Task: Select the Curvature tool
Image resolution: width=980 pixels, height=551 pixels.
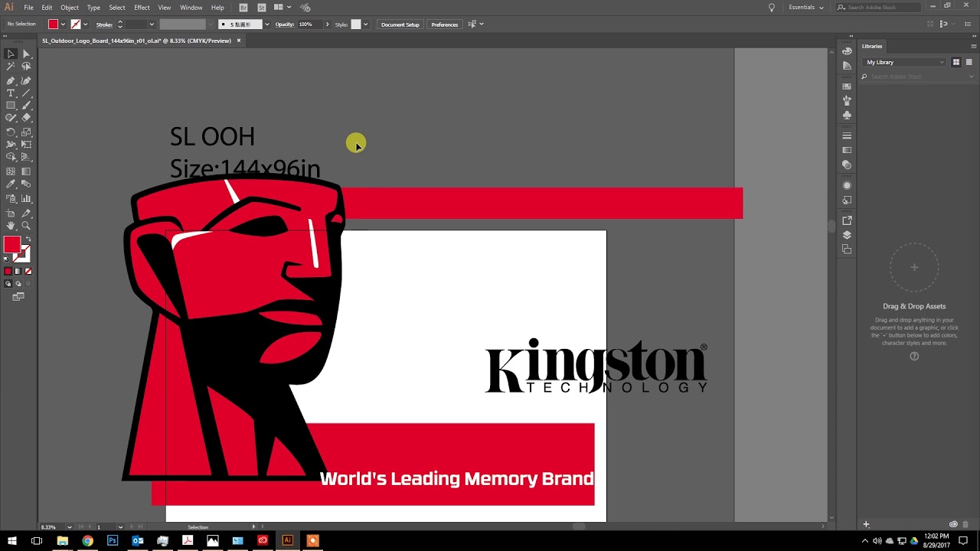Action: [x=26, y=80]
